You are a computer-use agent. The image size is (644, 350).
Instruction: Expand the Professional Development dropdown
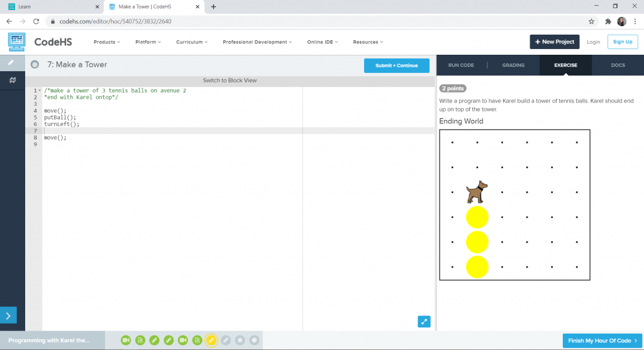pos(257,42)
